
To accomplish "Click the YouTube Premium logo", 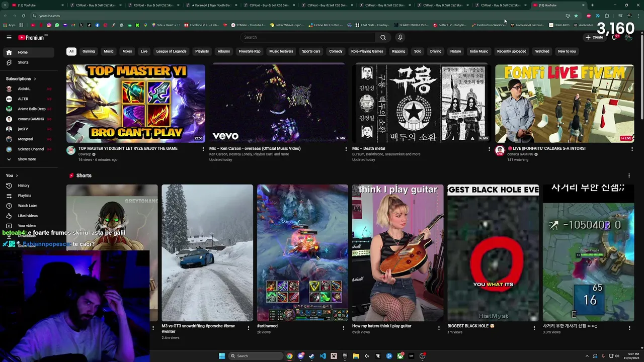I will point(31,37).
